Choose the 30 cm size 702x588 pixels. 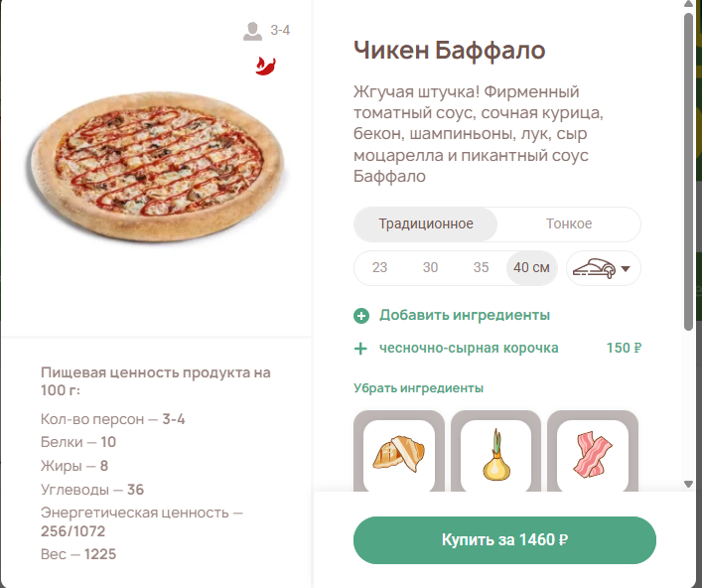(430, 267)
